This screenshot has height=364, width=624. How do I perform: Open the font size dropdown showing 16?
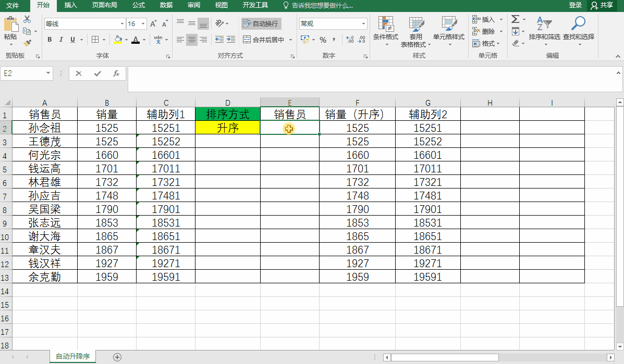143,24
